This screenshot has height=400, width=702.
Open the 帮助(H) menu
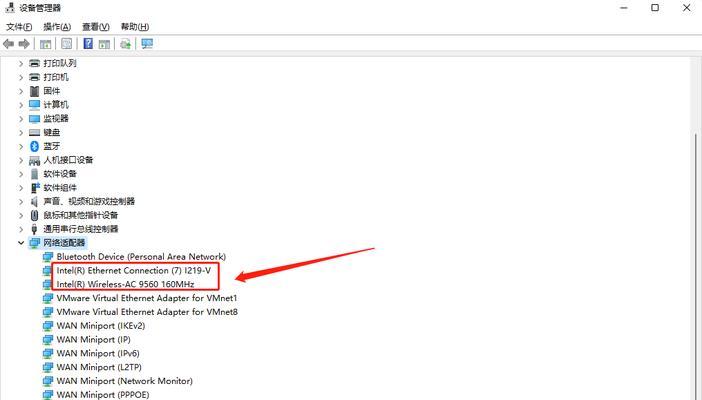tap(135, 27)
